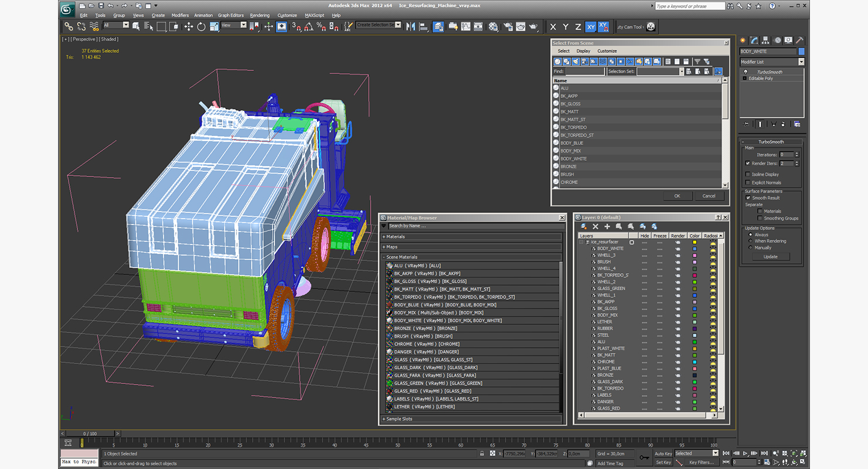Image resolution: width=868 pixels, height=469 pixels.
Task: Open the Hierarchy command panel tab
Action: point(766,40)
